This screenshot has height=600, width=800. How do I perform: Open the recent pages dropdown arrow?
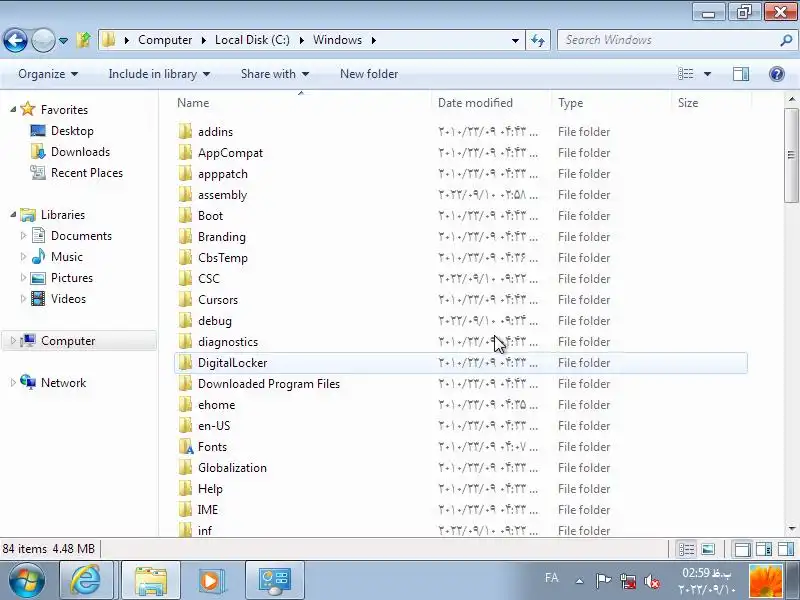(63, 40)
